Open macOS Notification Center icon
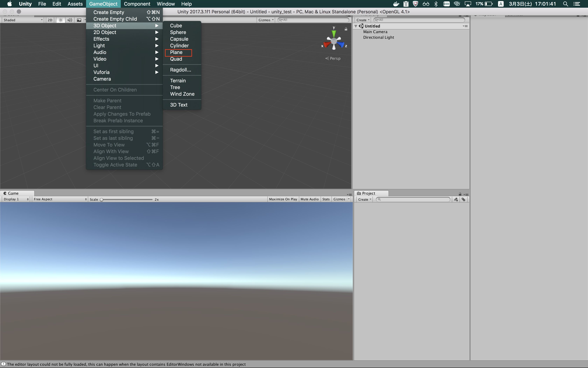Viewport: 588px width, 368px height. pos(577,4)
